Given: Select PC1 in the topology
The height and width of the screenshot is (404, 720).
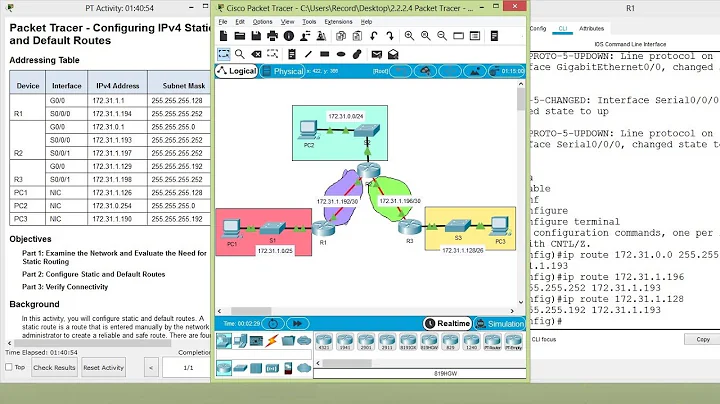Looking at the screenshot, I should 231,228.
